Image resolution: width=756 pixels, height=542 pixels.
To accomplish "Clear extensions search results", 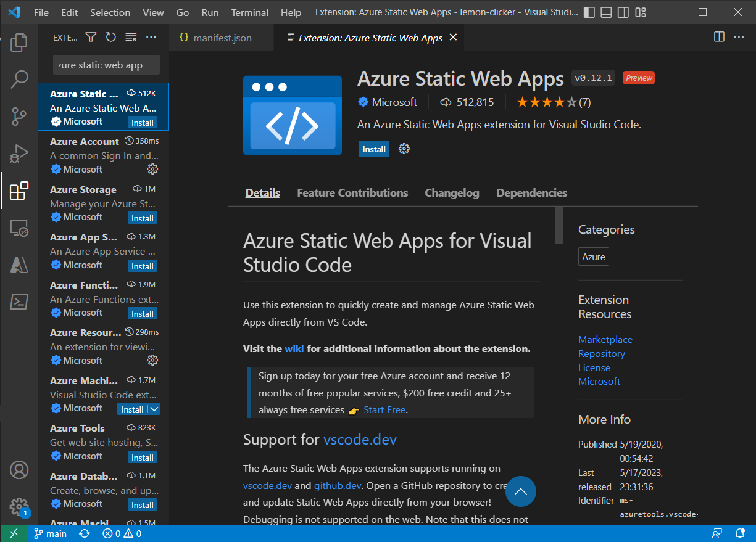I will [x=131, y=38].
